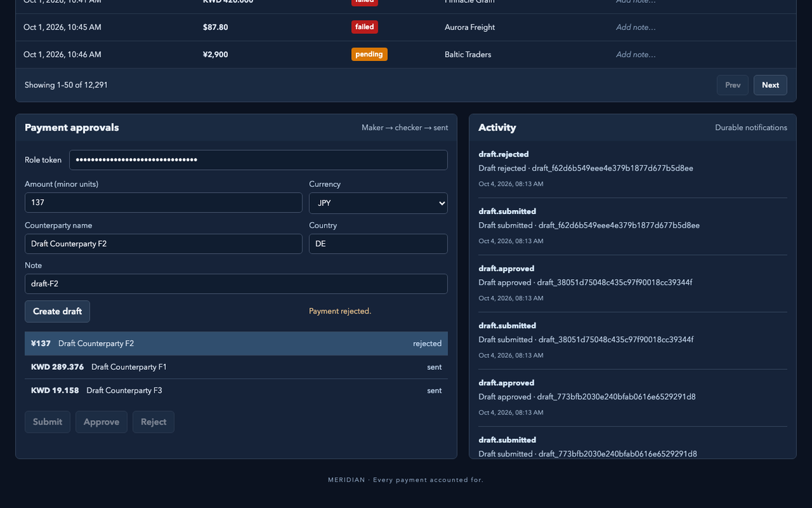The image size is (812, 508).
Task: Focus the Country field containing DE
Action: pyautogui.click(x=378, y=244)
